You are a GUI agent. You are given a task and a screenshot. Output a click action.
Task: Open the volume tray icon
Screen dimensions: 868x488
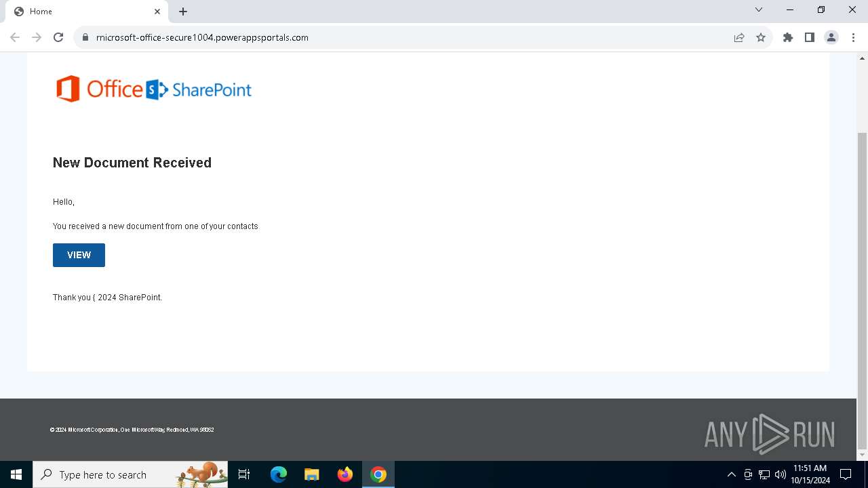coord(781,474)
